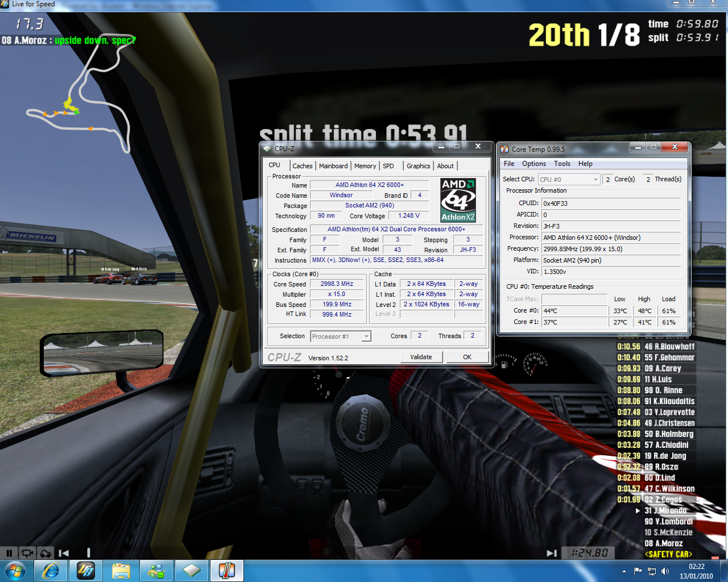
Task: Click the Frequency field in Core Temp
Action: coord(611,249)
